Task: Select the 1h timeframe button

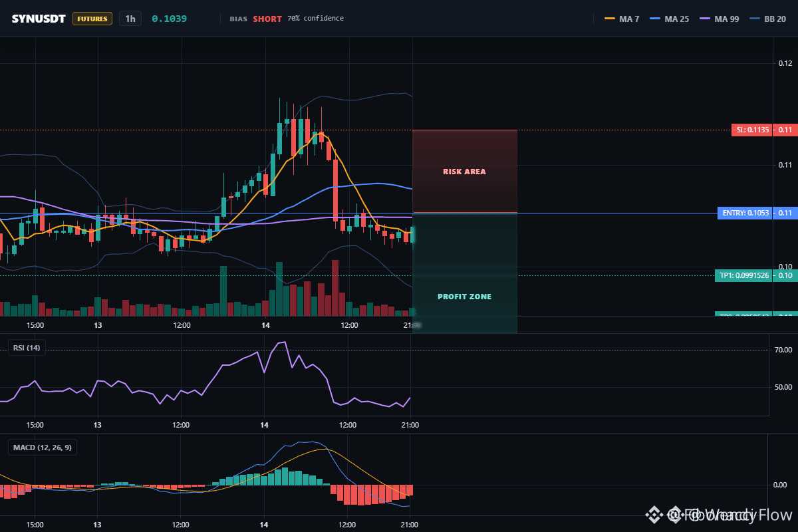Action: pos(130,19)
